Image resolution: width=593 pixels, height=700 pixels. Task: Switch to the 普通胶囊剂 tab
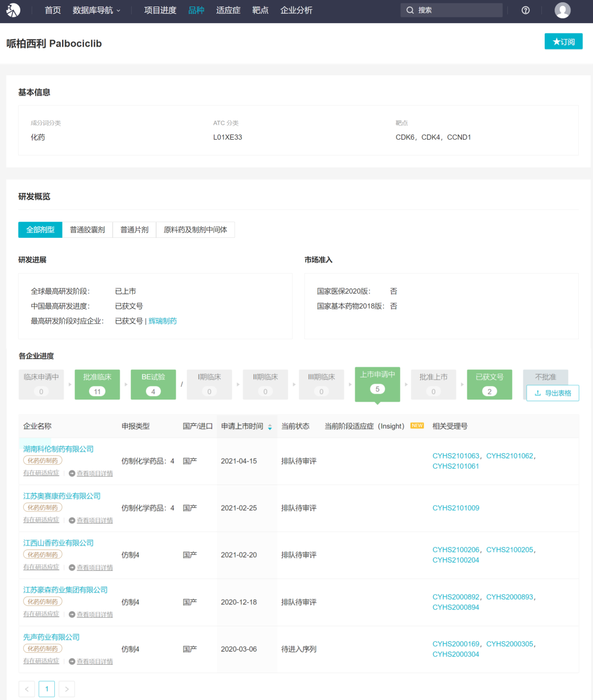point(87,230)
